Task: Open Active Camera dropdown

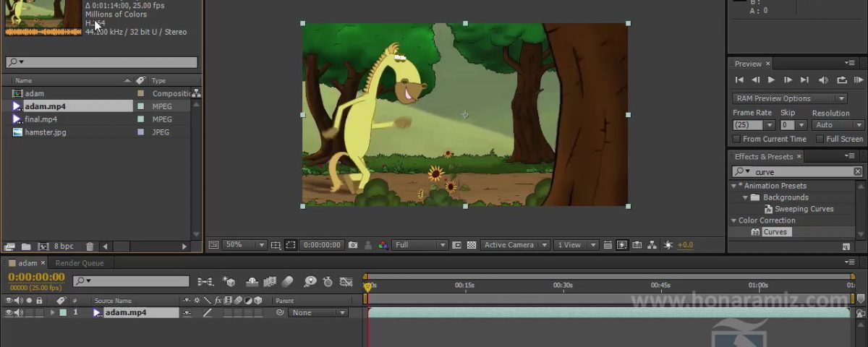Action: (516, 245)
